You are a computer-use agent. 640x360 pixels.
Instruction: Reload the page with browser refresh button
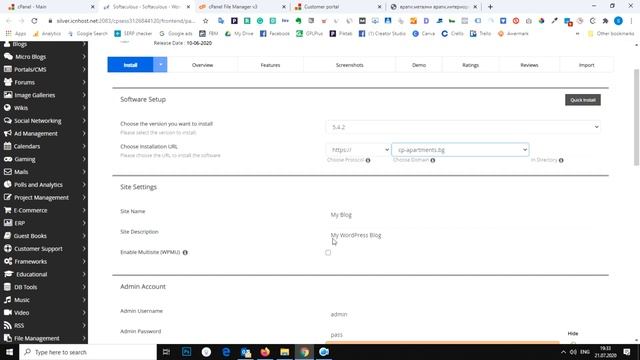coord(34,20)
